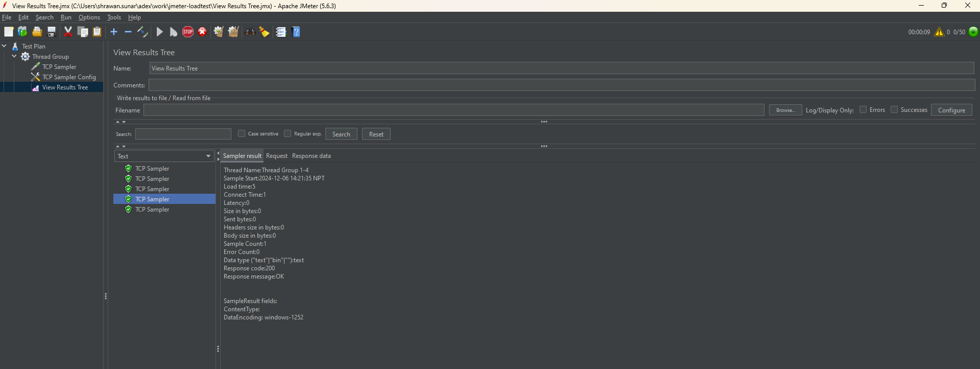
Task: Click the Clear All double broom icon
Action: tap(233, 32)
